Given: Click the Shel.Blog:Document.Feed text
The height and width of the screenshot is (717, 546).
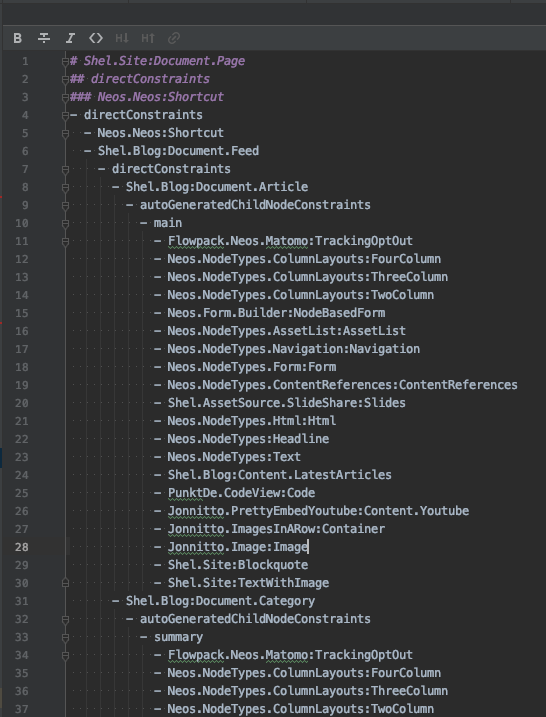Looking at the screenshot, I should pos(178,151).
